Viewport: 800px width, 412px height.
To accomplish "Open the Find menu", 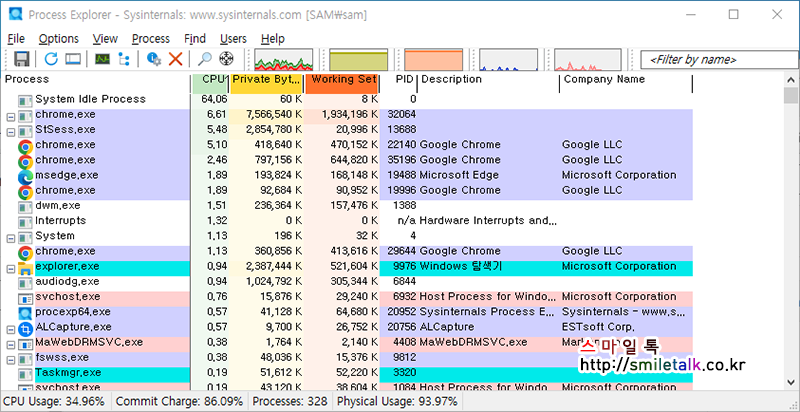I will click(x=195, y=39).
